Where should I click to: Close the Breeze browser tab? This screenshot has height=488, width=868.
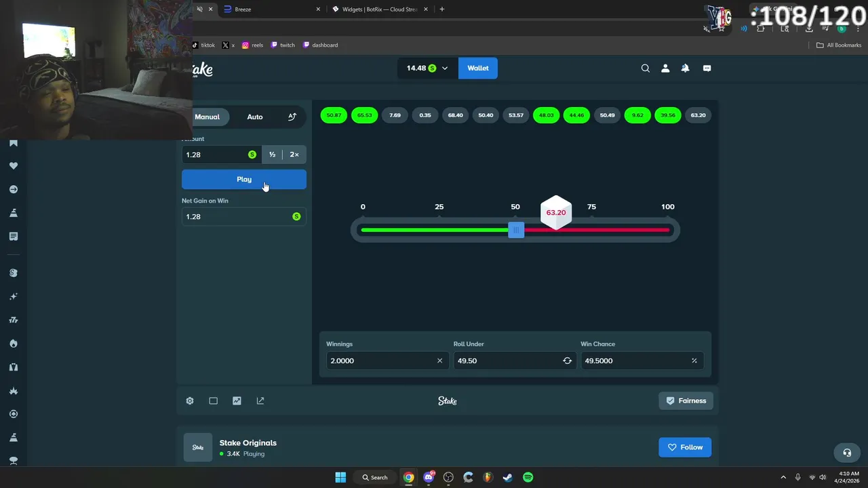318,9
